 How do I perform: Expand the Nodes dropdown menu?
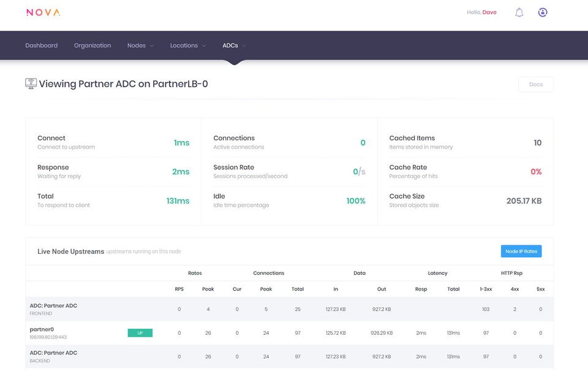pos(140,45)
